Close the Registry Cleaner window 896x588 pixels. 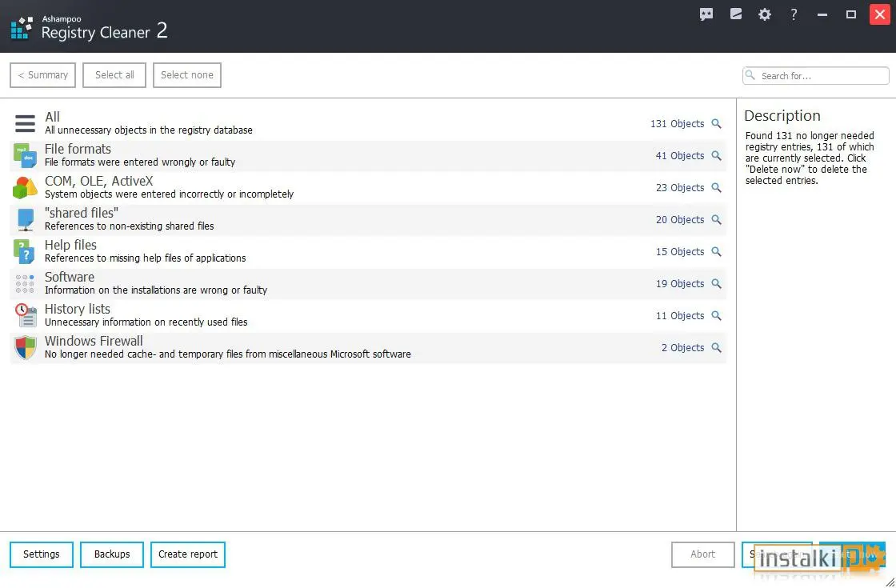[880, 14]
